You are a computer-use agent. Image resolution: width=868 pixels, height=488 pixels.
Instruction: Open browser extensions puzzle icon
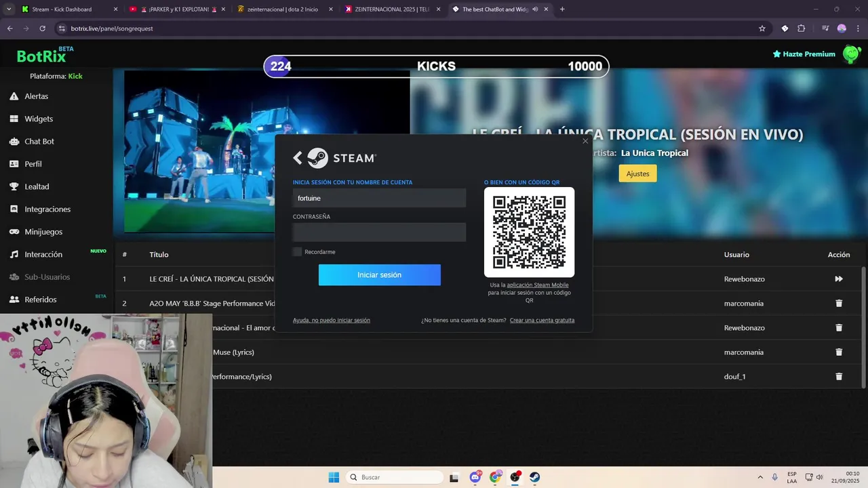coord(802,28)
